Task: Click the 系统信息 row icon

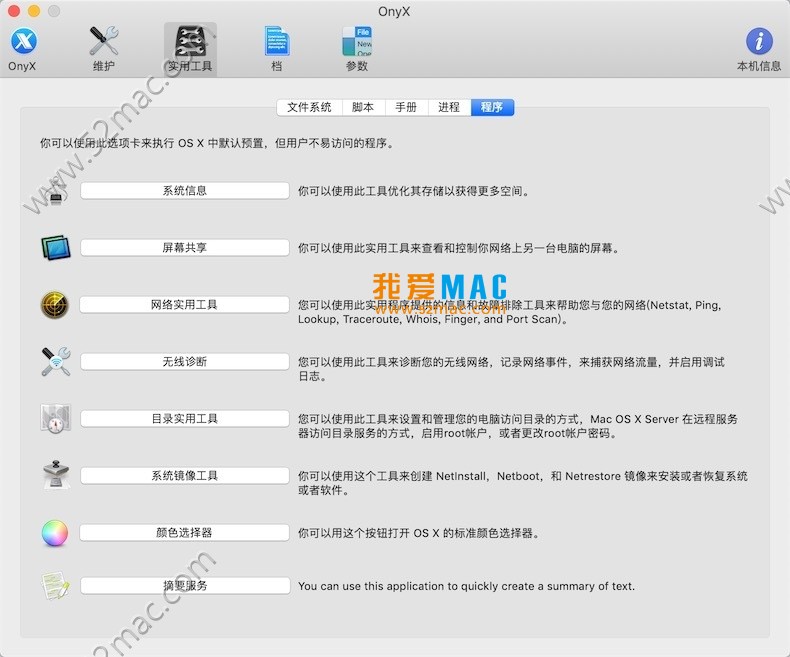Action: click(x=55, y=191)
